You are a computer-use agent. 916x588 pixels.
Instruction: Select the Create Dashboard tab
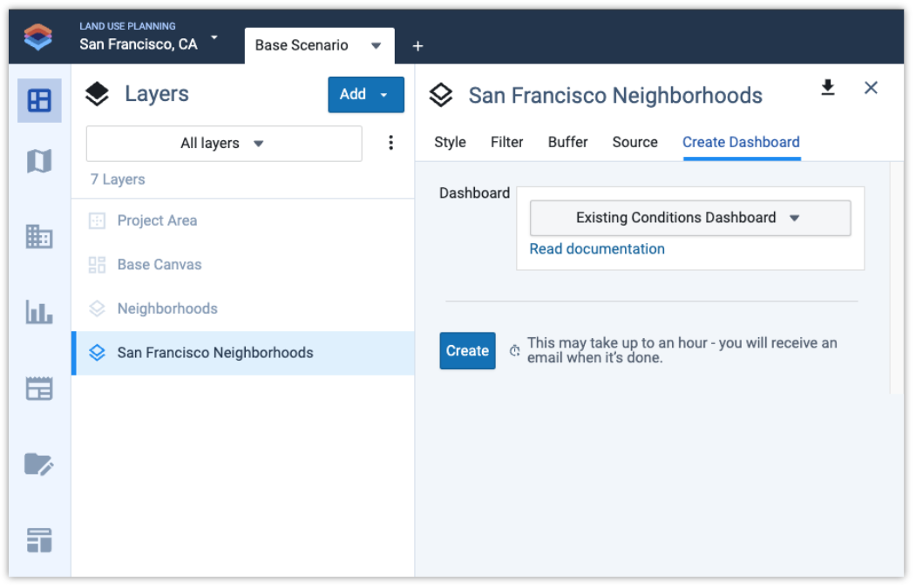click(742, 143)
